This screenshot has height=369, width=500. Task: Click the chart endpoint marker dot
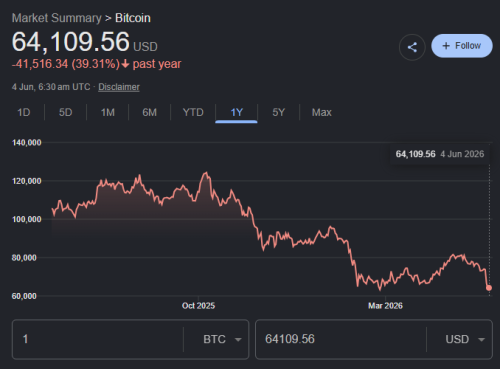click(489, 288)
